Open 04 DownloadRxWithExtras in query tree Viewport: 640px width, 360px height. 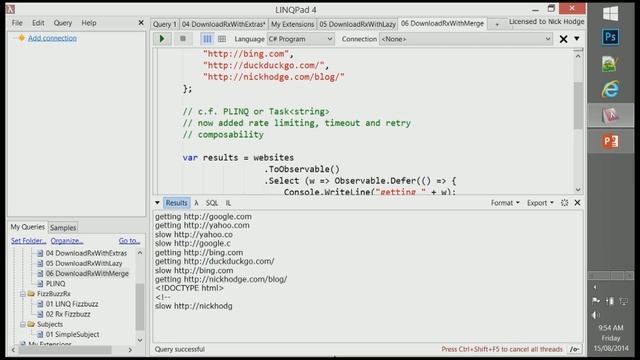point(86,253)
